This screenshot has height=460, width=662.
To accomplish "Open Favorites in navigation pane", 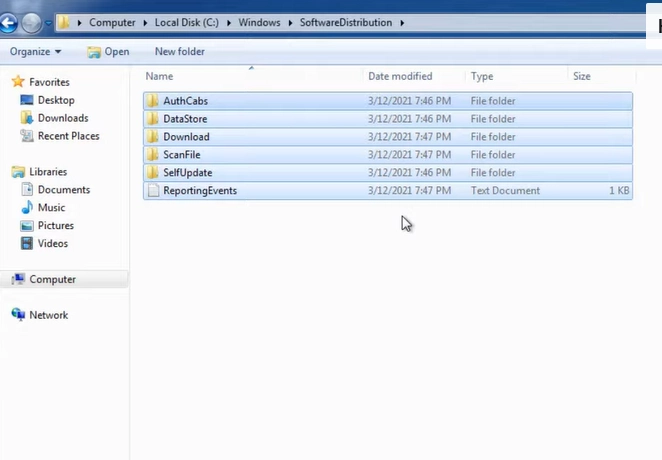I will tap(49, 82).
